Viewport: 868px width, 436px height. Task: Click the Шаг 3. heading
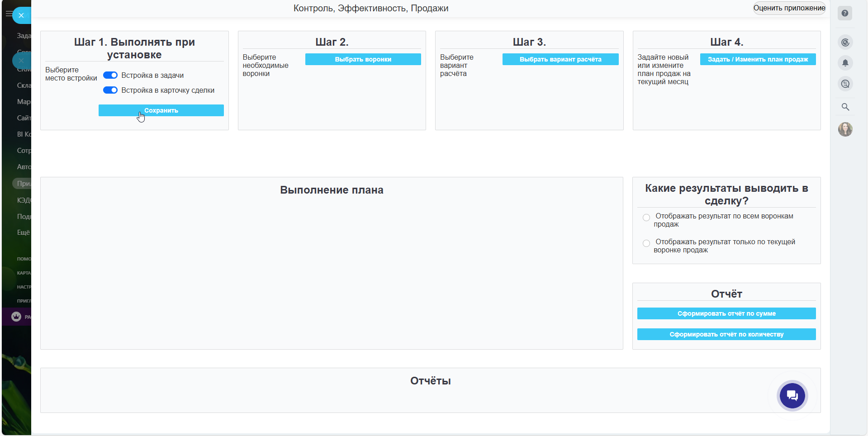[529, 42]
